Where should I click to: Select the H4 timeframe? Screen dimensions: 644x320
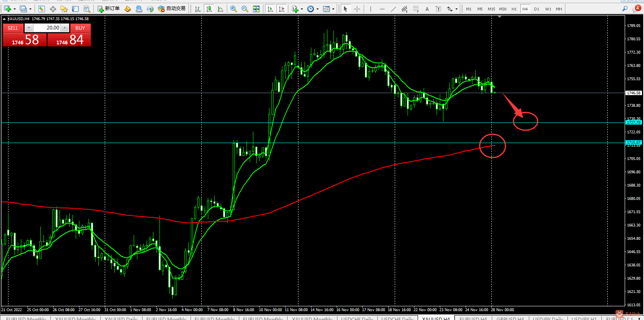pos(525,9)
